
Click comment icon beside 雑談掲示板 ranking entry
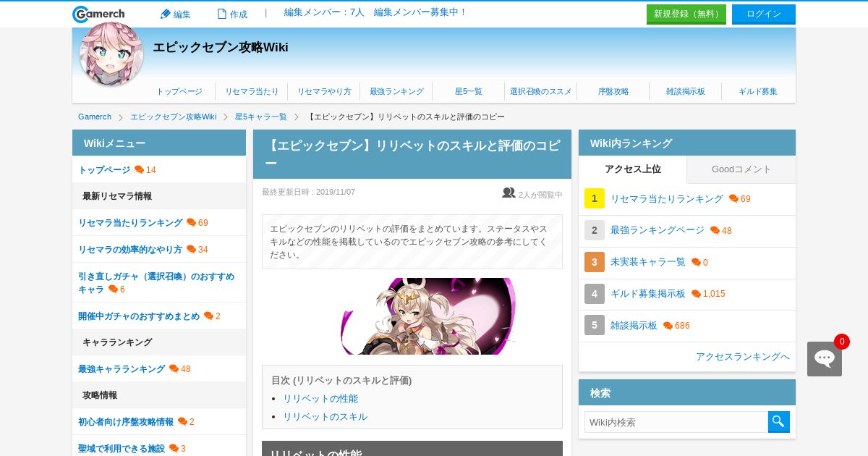click(668, 326)
